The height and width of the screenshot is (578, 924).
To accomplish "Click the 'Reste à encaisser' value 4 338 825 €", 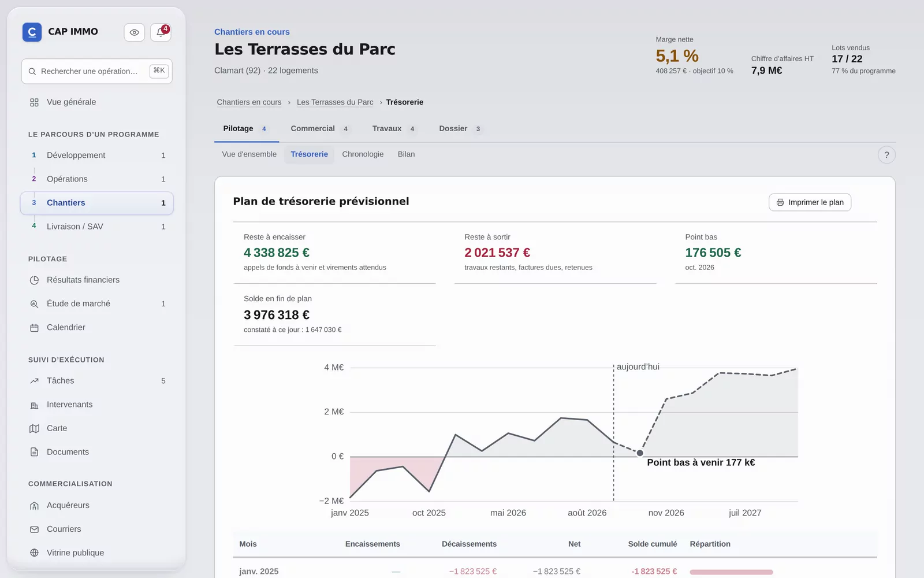I will pos(277,253).
